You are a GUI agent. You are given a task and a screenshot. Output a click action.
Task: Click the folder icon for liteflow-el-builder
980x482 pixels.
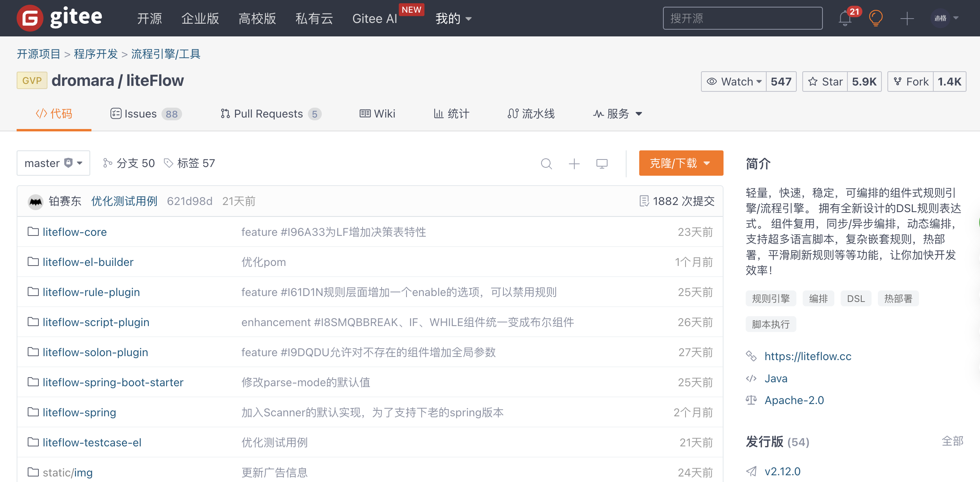(x=33, y=262)
